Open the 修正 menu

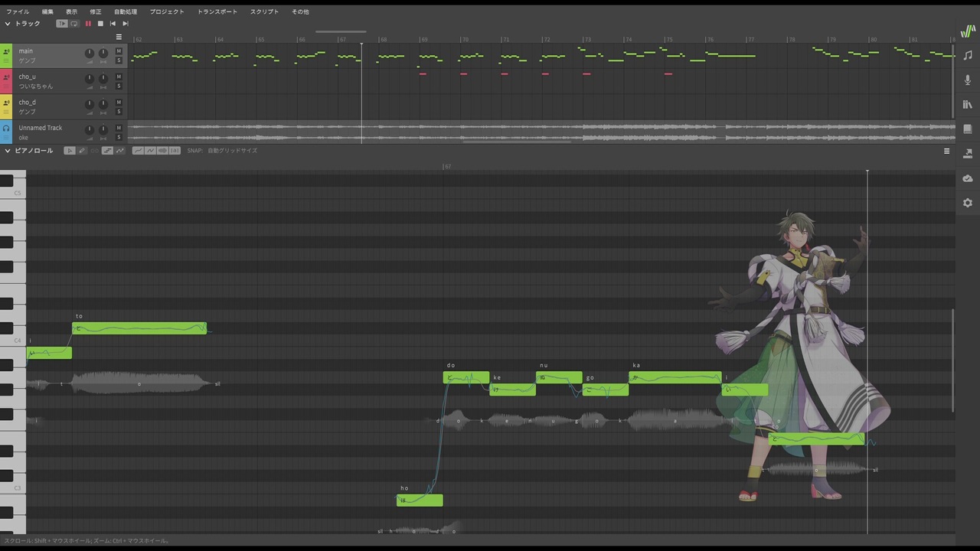[x=95, y=11]
